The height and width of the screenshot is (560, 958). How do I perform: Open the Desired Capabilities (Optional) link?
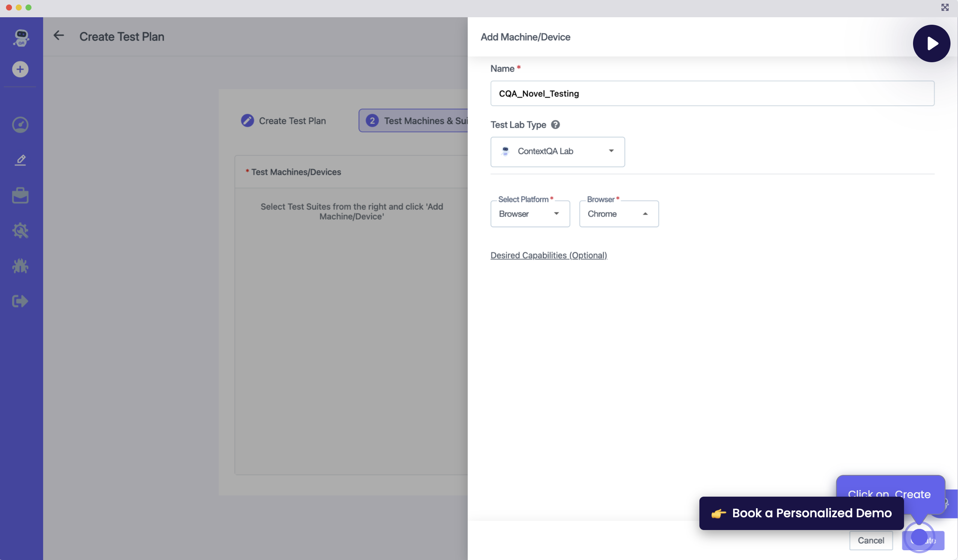(x=549, y=255)
